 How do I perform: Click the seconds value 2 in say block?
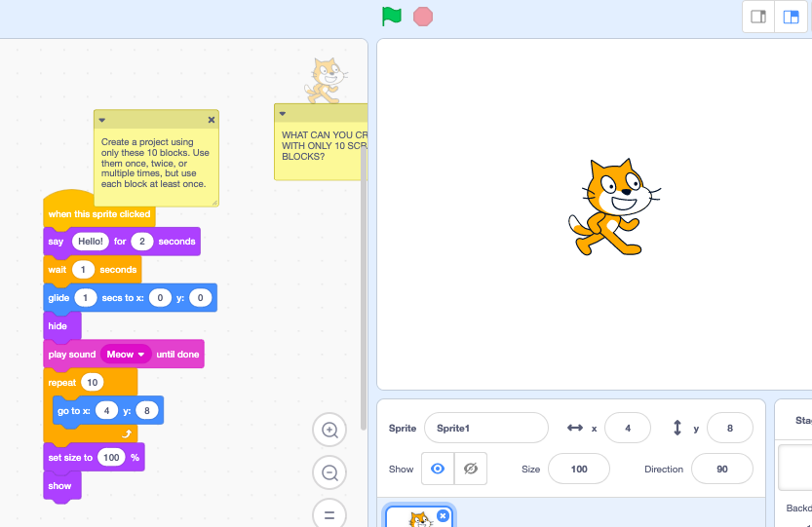pyautogui.click(x=142, y=242)
